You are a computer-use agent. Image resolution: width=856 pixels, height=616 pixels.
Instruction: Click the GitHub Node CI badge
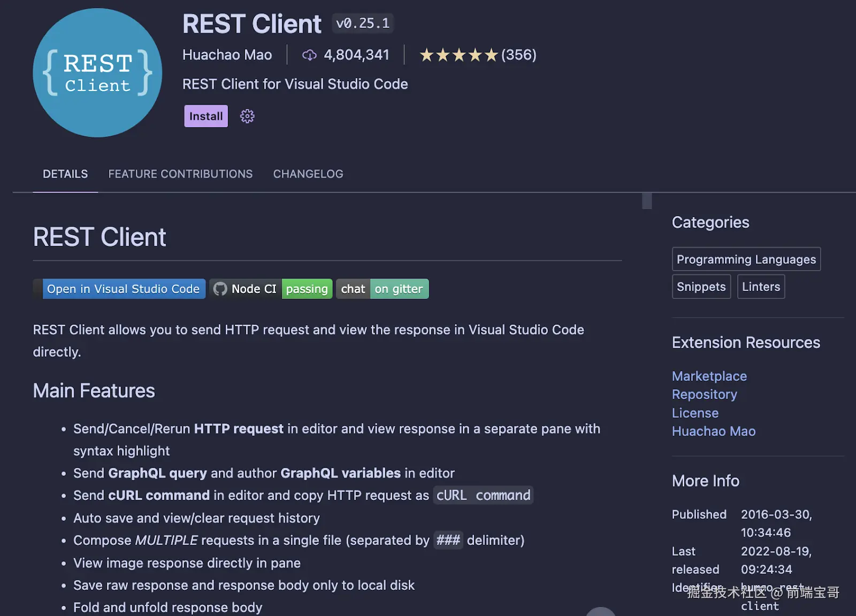coord(271,289)
